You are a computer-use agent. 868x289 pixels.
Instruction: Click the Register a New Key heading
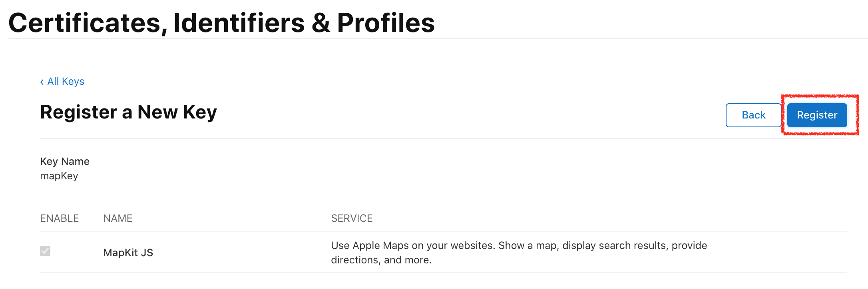[128, 112]
